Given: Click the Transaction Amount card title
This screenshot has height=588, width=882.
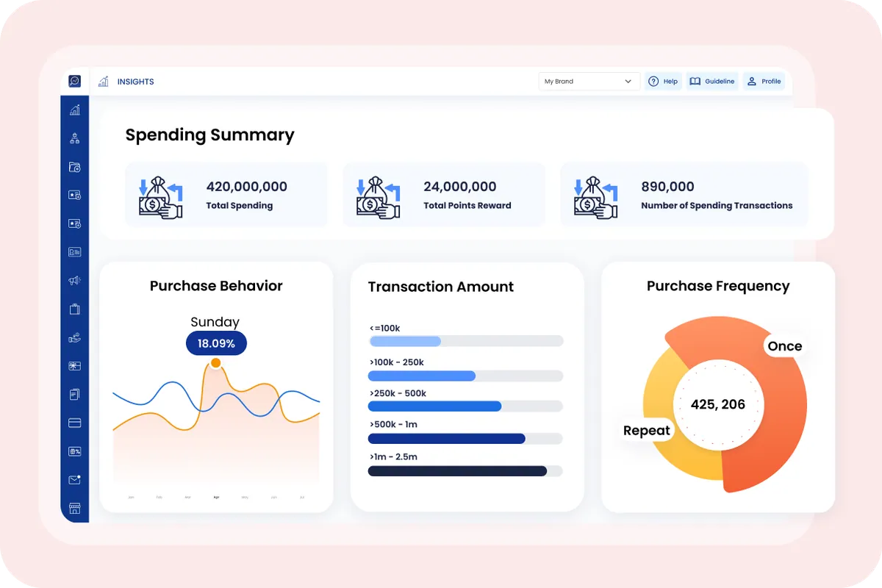Looking at the screenshot, I should point(441,287).
